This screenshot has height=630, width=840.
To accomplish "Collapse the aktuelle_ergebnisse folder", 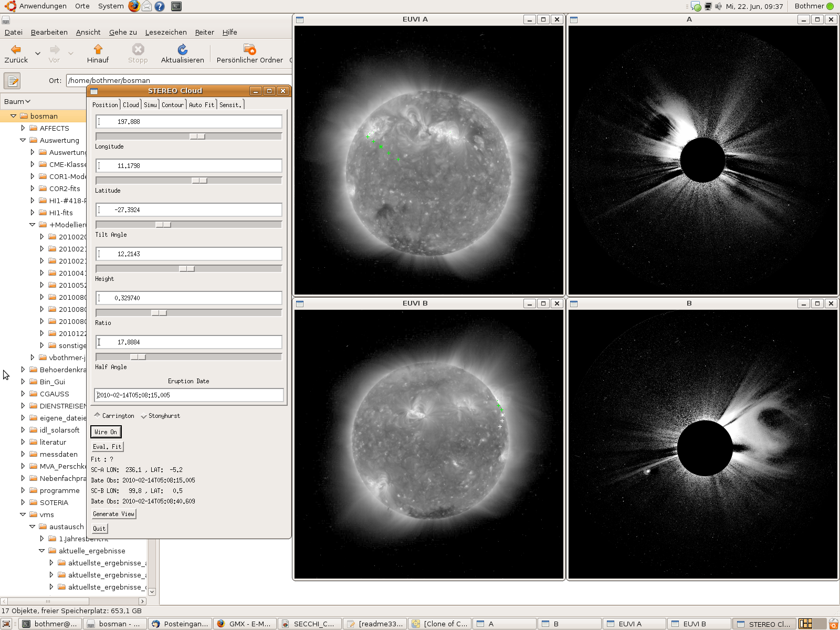I will [41, 551].
